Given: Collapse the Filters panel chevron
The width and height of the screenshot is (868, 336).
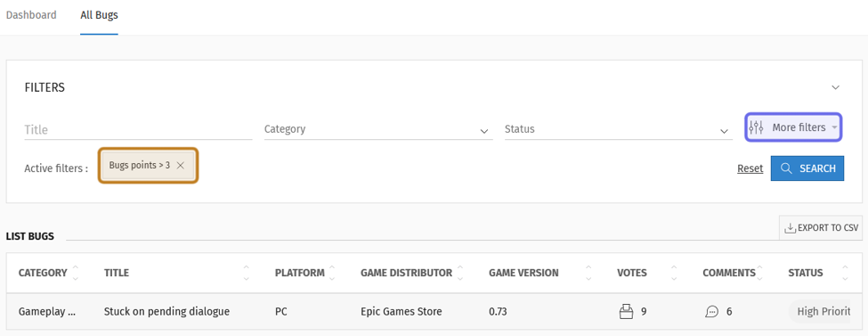Looking at the screenshot, I should coord(836,87).
